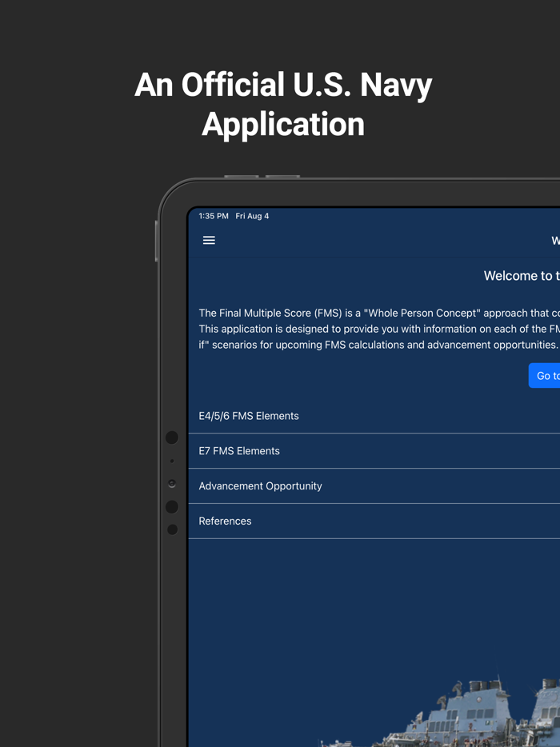Expand the E4/5/6 FMS Elements section

click(x=374, y=416)
